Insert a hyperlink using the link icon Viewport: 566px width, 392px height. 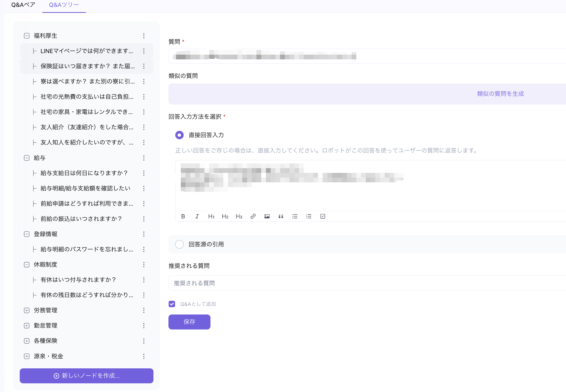[x=253, y=216]
